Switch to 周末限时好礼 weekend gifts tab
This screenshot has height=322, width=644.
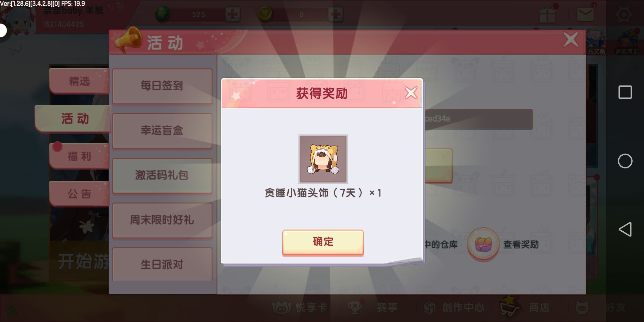(162, 220)
